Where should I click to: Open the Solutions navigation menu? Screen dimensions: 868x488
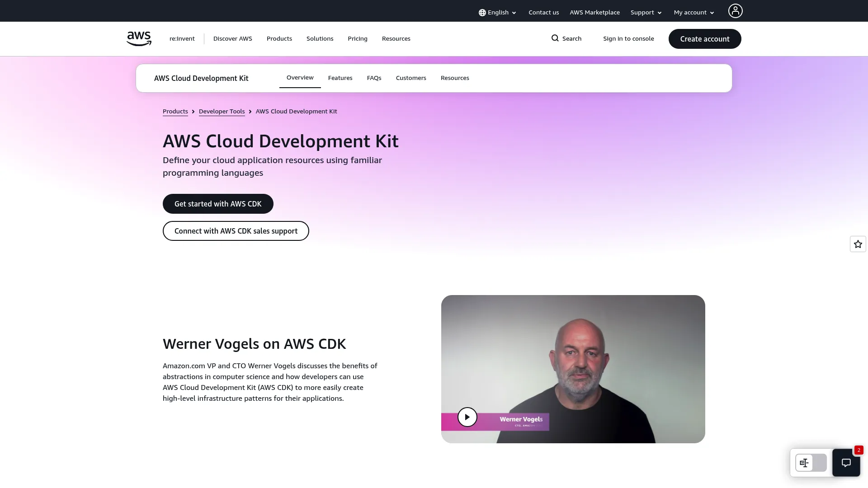(320, 39)
